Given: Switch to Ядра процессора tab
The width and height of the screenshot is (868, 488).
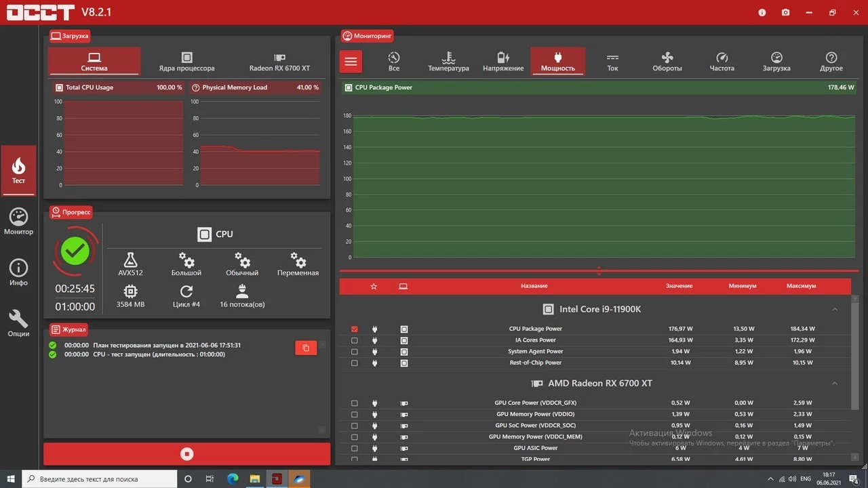Looking at the screenshot, I should click(x=186, y=62).
